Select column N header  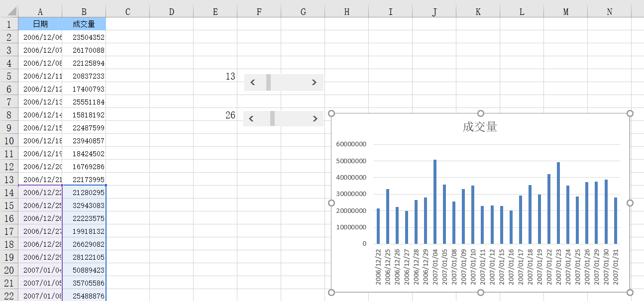pyautogui.click(x=610, y=11)
